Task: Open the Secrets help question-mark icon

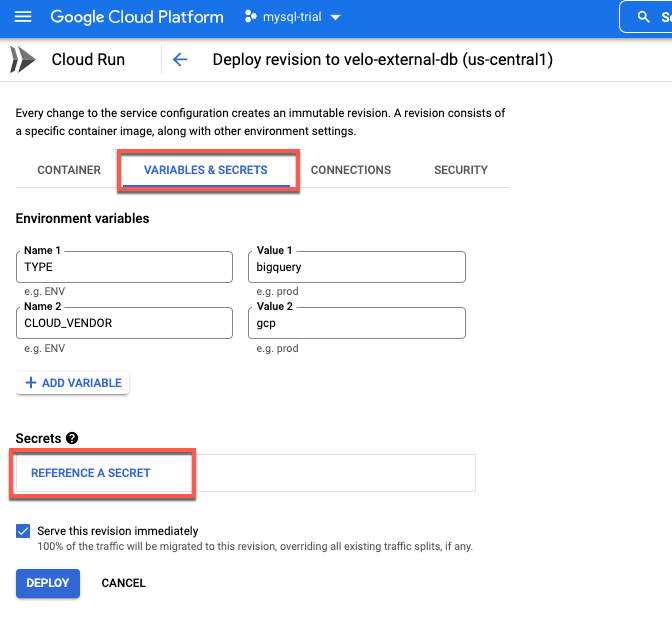Action: point(72,438)
